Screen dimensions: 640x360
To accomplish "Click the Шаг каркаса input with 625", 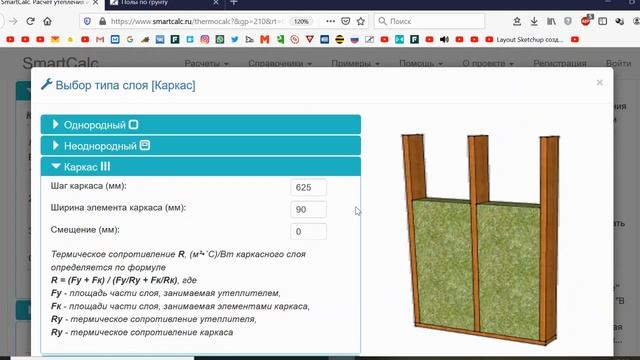I will 308,187.
